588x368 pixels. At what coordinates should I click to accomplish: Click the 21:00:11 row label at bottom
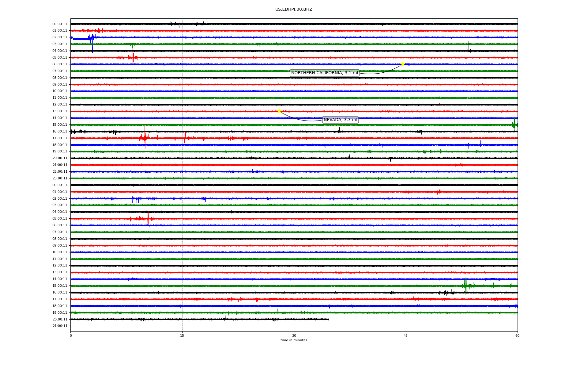60,326
